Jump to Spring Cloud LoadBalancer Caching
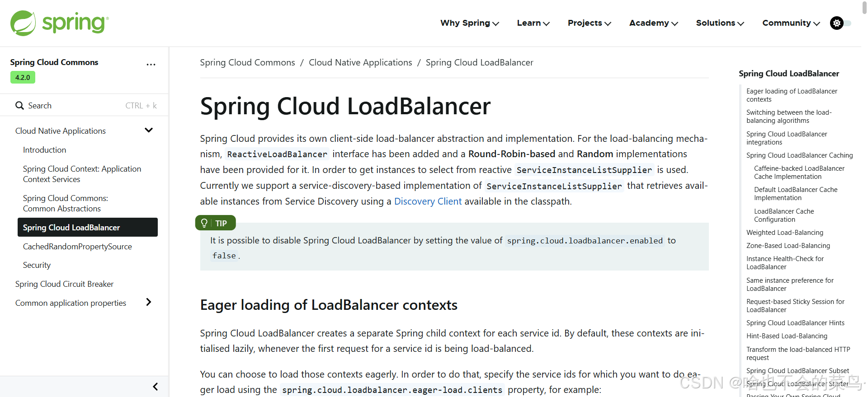The height and width of the screenshot is (397, 868). point(799,155)
